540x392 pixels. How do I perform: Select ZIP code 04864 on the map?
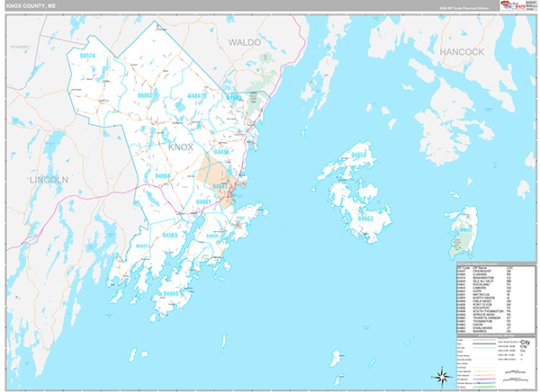(163, 176)
